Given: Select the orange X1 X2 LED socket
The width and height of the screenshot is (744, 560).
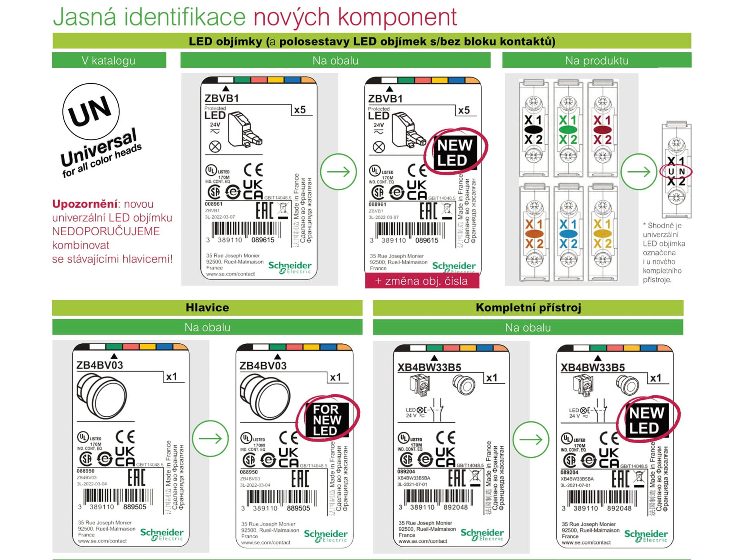Looking at the screenshot, I should [534, 233].
